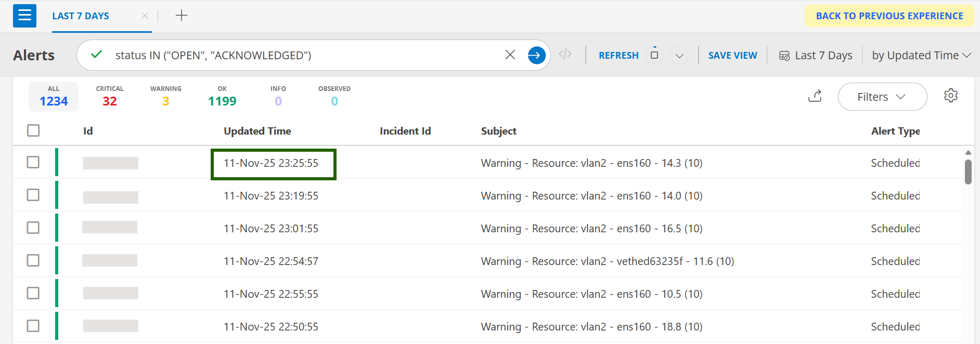
Task: Switch to the Critical alerts tab
Action: click(x=109, y=97)
